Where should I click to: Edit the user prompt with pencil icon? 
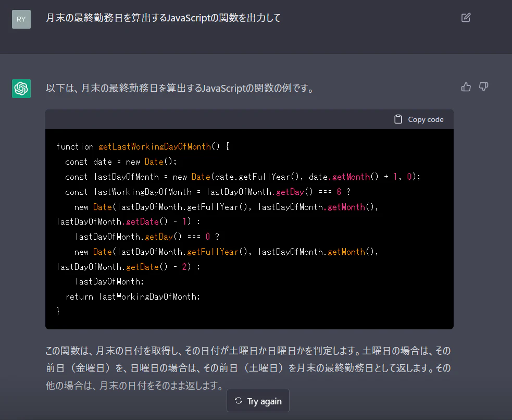click(466, 18)
